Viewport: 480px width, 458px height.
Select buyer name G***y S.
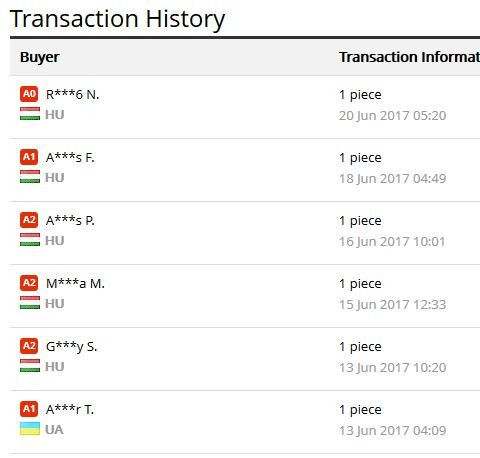point(72,347)
